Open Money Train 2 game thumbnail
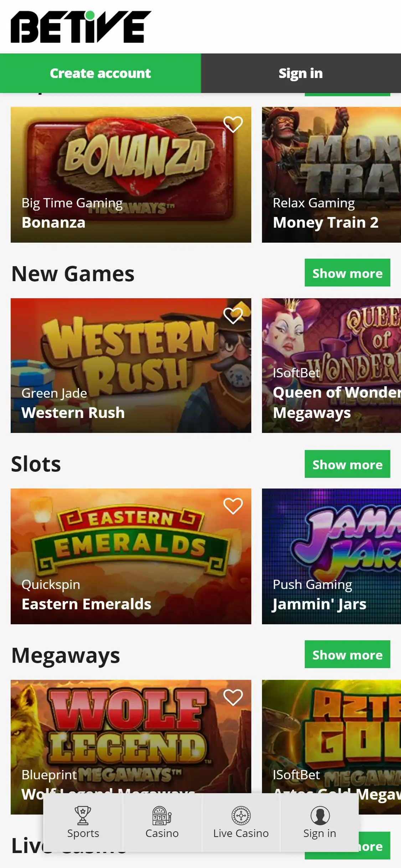This screenshot has width=401, height=868. tap(331, 175)
